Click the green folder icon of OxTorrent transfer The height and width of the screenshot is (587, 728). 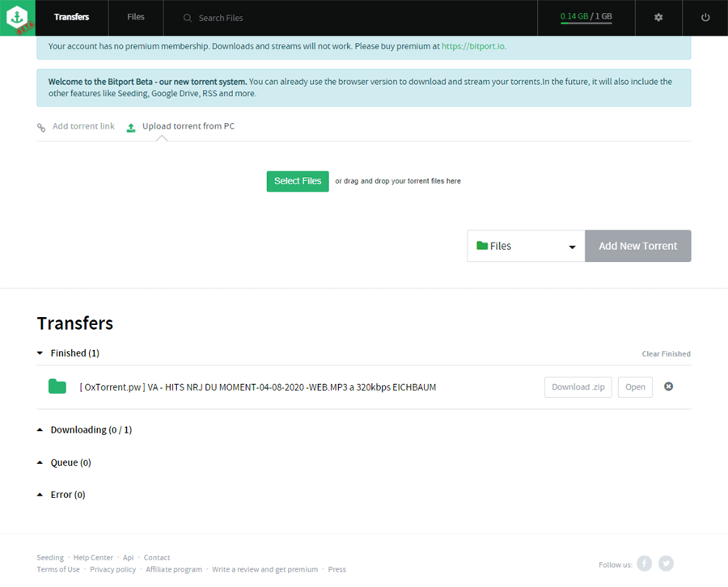(57, 386)
